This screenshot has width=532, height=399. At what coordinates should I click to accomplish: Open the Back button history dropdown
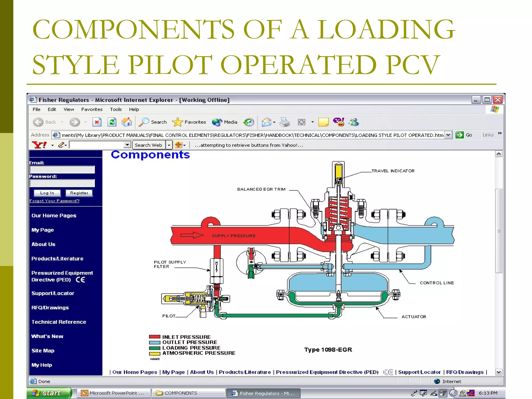click(x=62, y=122)
